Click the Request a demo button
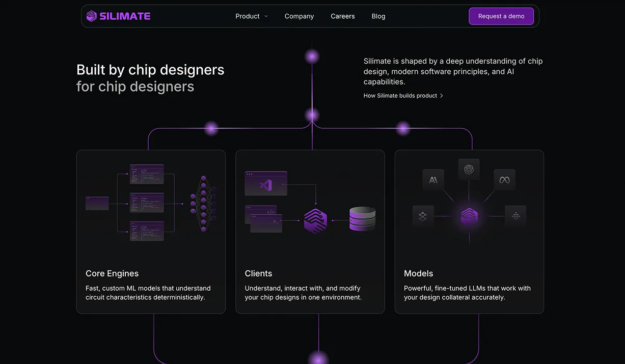The image size is (625, 364). coord(501,16)
